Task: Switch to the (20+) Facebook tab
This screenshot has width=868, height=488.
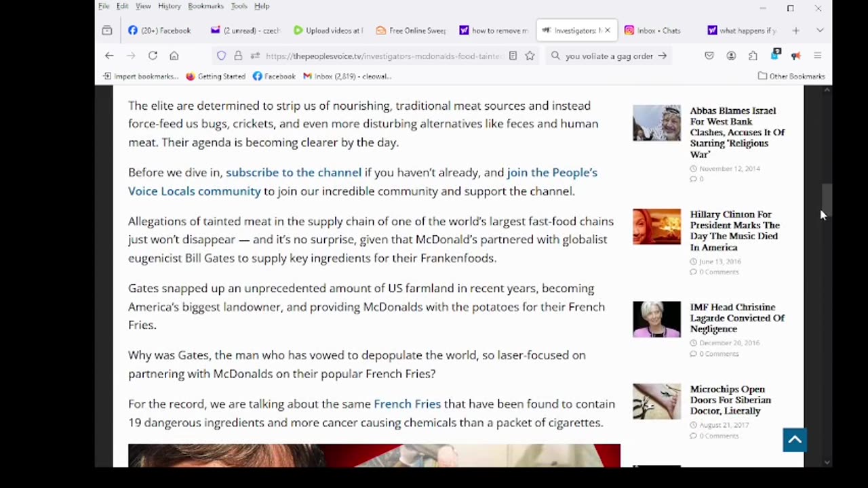Action: (161, 30)
